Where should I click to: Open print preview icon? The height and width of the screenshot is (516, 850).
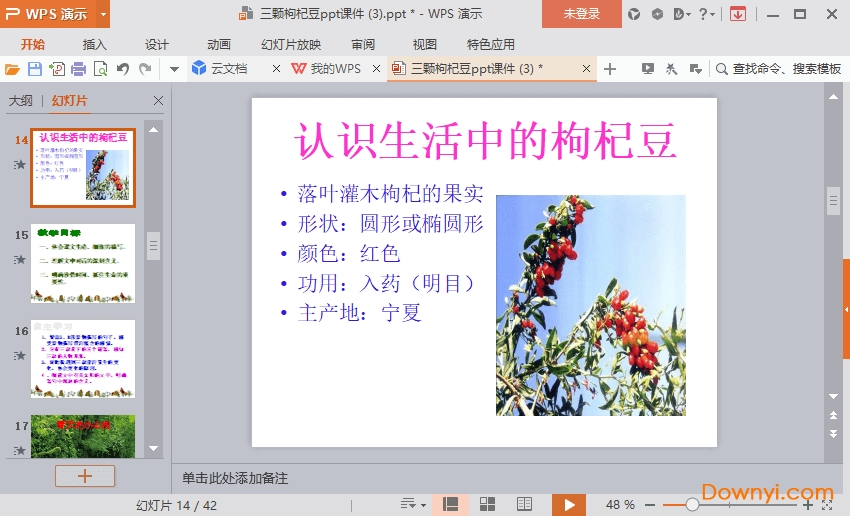pos(100,69)
